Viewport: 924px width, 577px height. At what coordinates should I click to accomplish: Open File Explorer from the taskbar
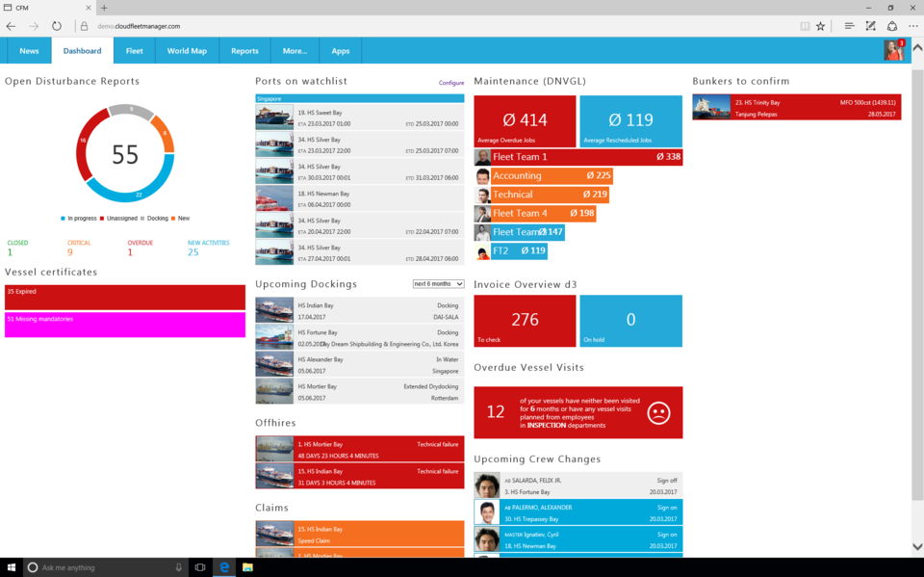pyautogui.click(x=247, y=567)
